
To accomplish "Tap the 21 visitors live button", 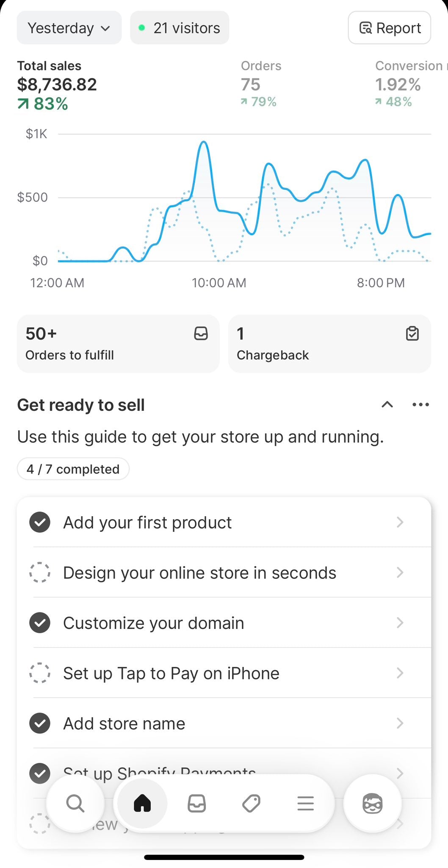I will 180,28.
